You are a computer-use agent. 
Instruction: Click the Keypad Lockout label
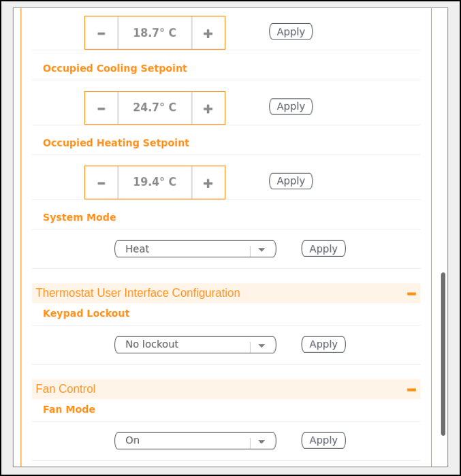coord(86,313)
